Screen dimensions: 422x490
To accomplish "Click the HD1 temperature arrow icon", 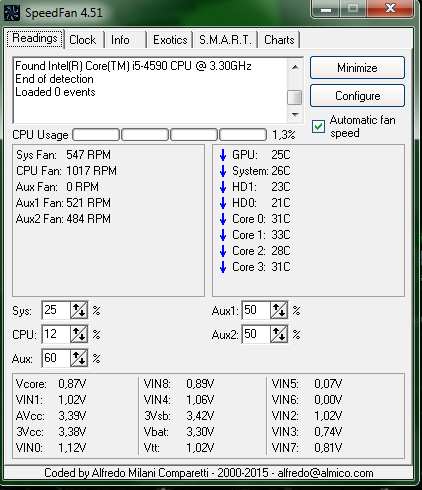I will pos(223,187).
